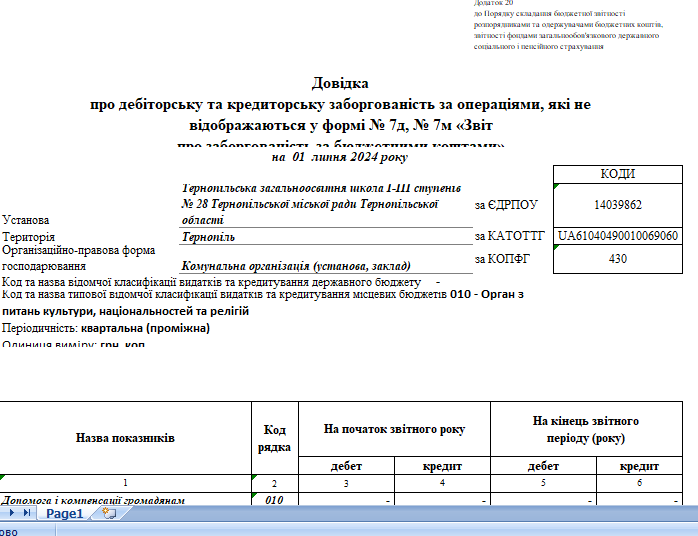This screenshot has width=698, height=536.
Task: Click the 'за КАТОТТГ' label
Action: point(510,236)
